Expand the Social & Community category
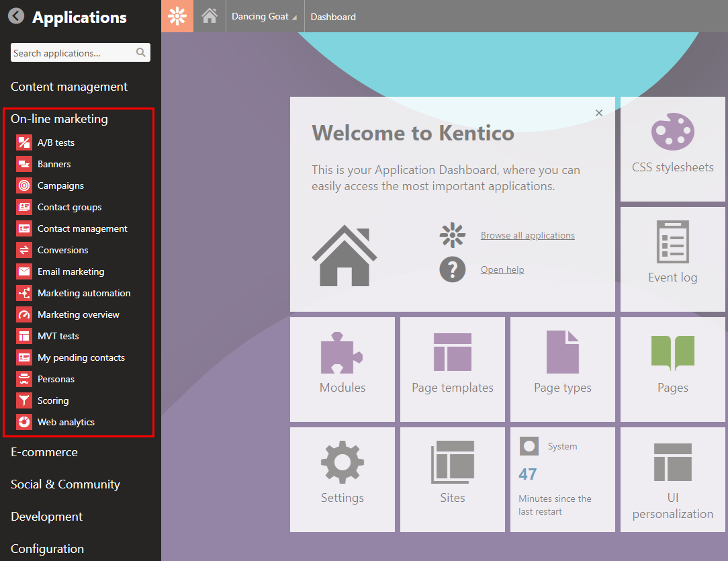Screen dimensions: 728x561 point(65,484)
